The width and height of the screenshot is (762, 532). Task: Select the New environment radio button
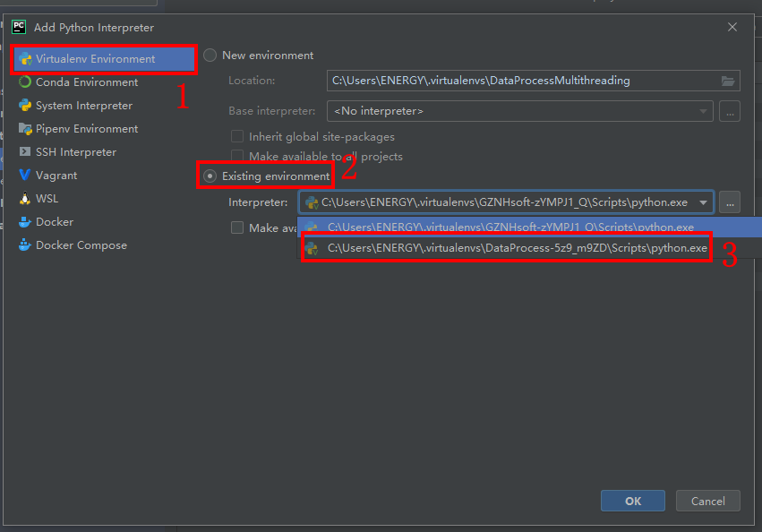coord(209,55)
